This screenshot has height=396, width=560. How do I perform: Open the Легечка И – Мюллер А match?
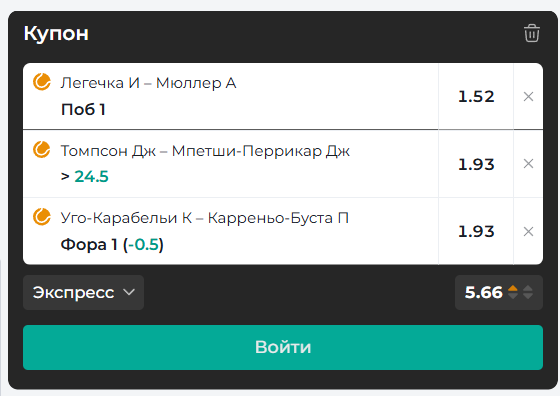pos(148,83)
